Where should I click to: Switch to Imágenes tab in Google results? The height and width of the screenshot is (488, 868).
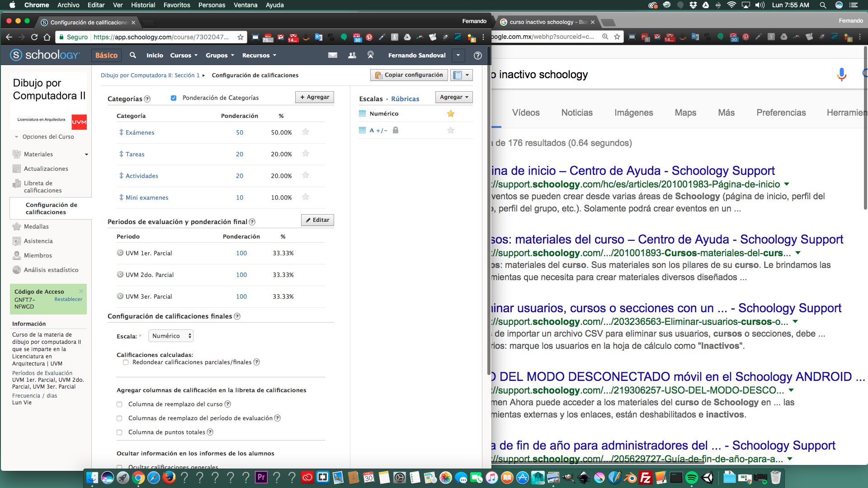pos(633,113)
